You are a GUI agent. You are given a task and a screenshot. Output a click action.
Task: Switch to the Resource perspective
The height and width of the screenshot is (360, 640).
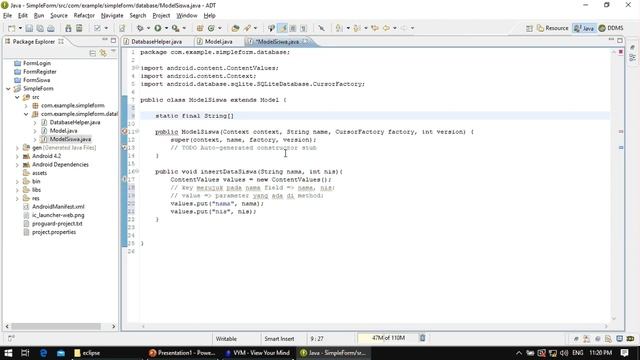click(553, 28)
